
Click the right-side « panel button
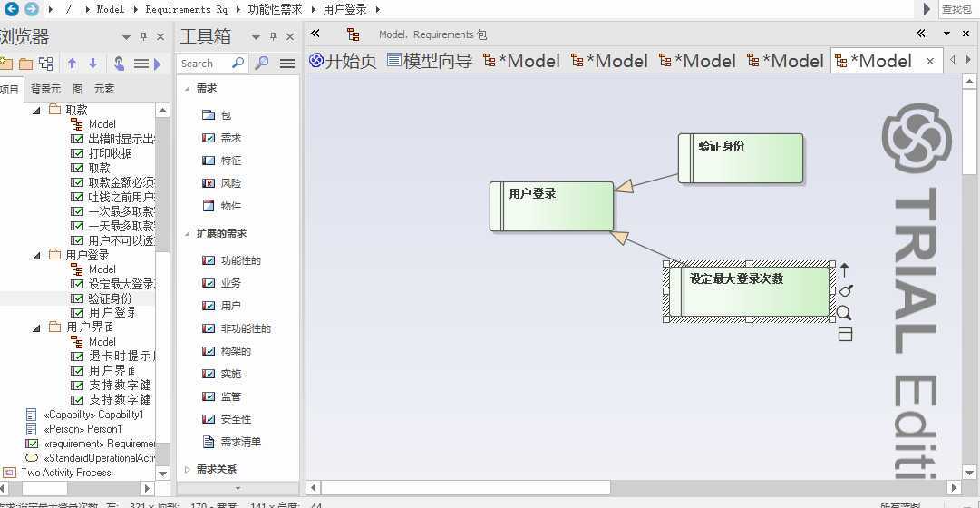tap(921, 34)
